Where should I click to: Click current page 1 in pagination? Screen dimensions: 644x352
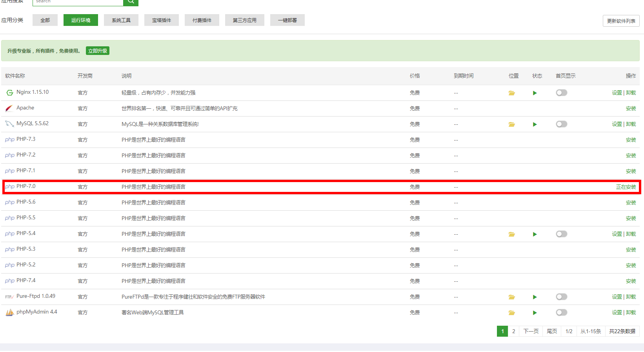tap(502, 331)
